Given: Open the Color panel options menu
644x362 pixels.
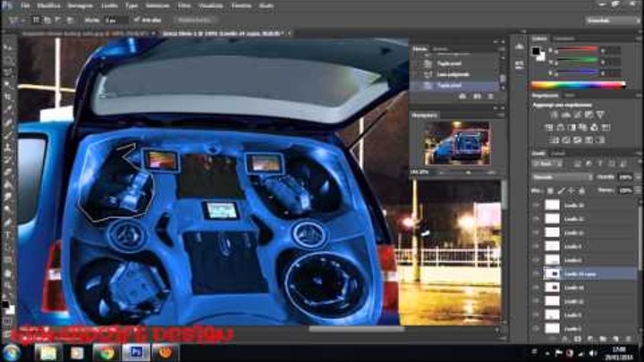Looking at the screenshot, I should (x=638, y=39).
